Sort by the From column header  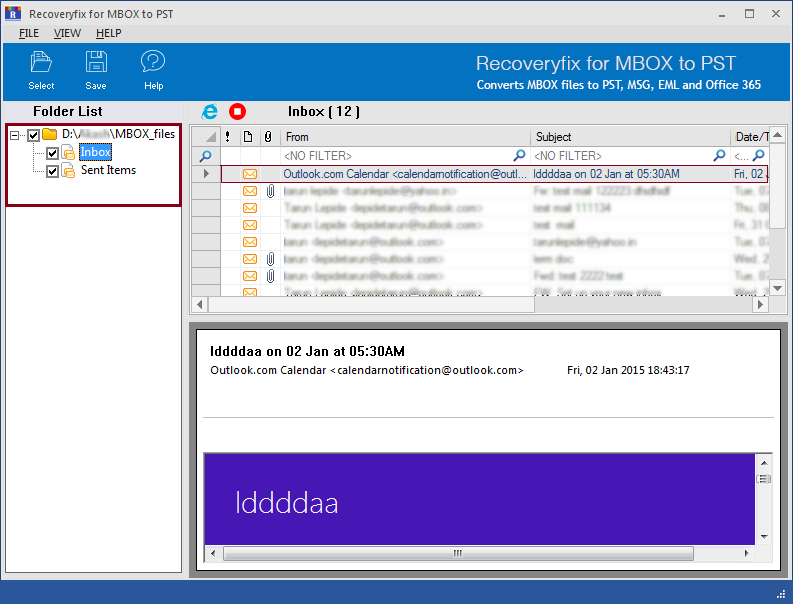click(405, 137)
